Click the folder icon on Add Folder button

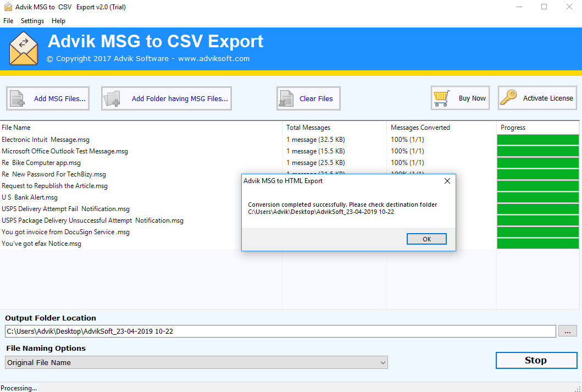(x=112, y=99)
